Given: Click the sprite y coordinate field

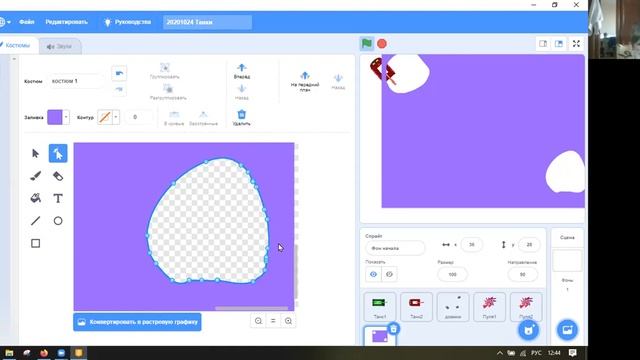Looking at the screenshot, I should 529,244.
